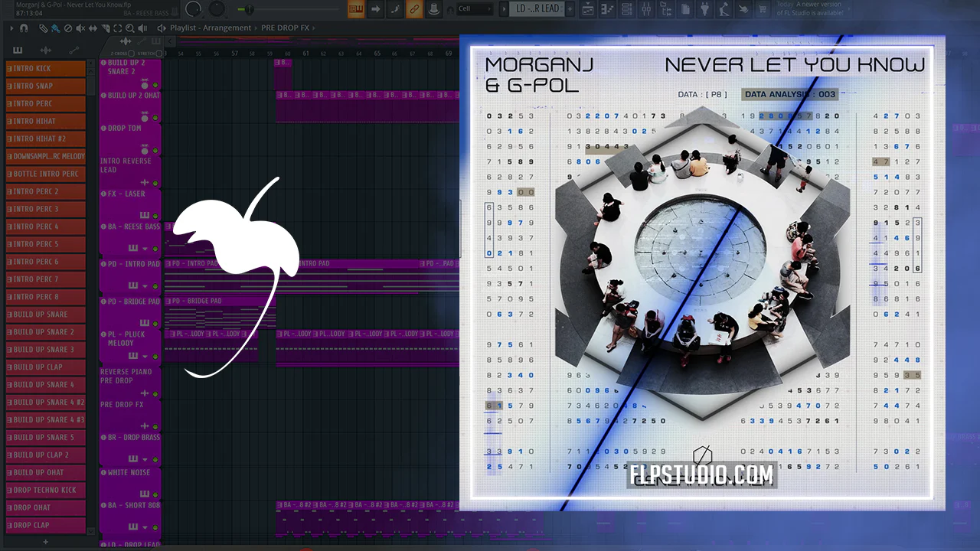Click the metronome-style hat icon in top toolbar
This screenshot has height=551, width=980.
point(434,9)
